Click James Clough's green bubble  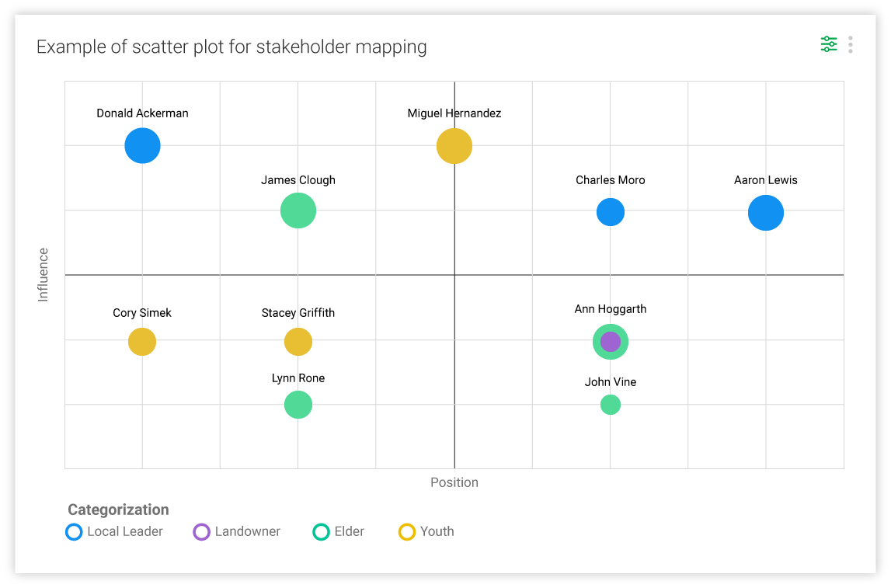pyautogui.click(x=298, y=210)
